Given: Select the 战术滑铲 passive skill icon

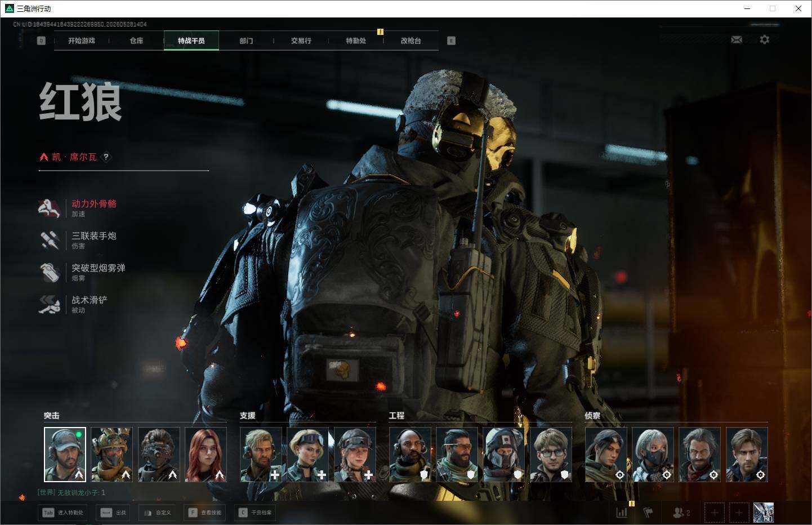Looking at the screenshot, I should click(50, 304).
